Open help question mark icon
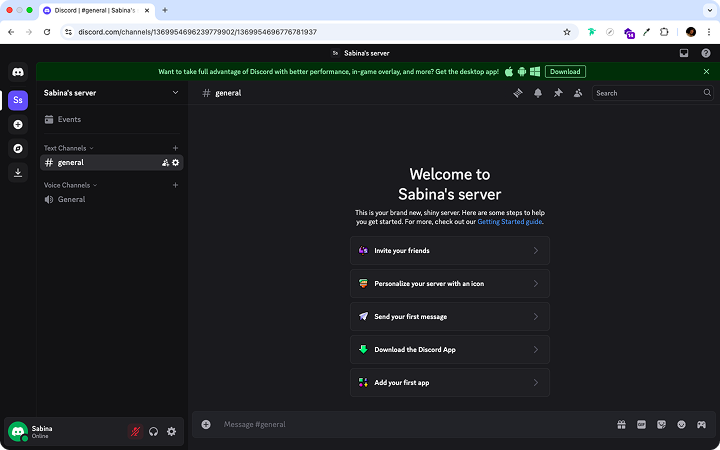This screenshot has height=450, width=720. click(x=706, y=53)
